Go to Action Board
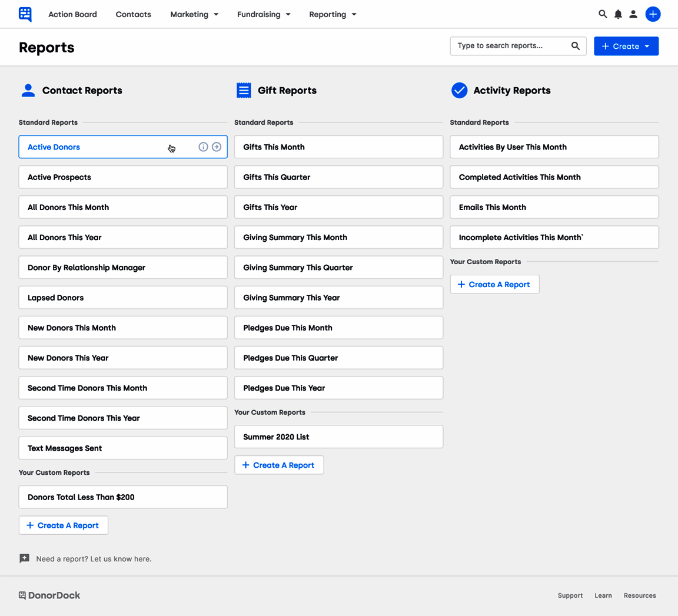 click(72, 14)
